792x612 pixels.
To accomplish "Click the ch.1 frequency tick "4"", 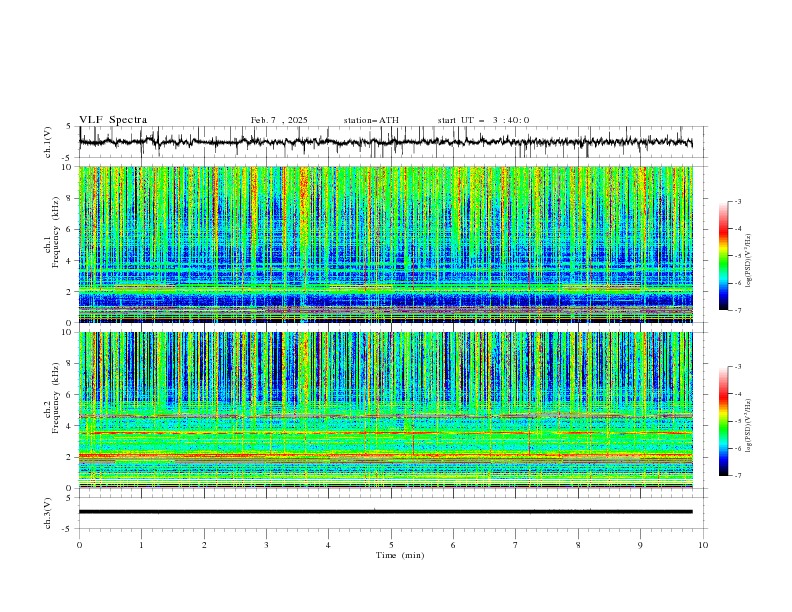I will (x=69, y=261).
